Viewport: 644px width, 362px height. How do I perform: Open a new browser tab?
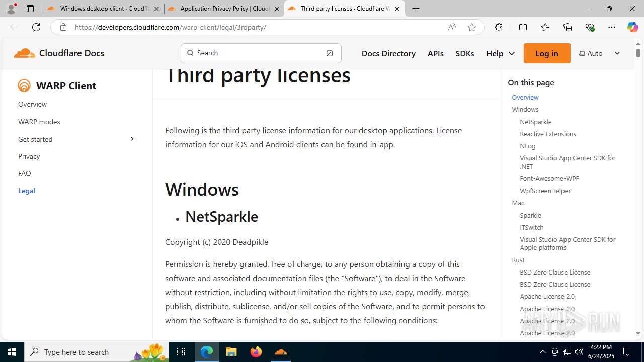click(416, 9)
